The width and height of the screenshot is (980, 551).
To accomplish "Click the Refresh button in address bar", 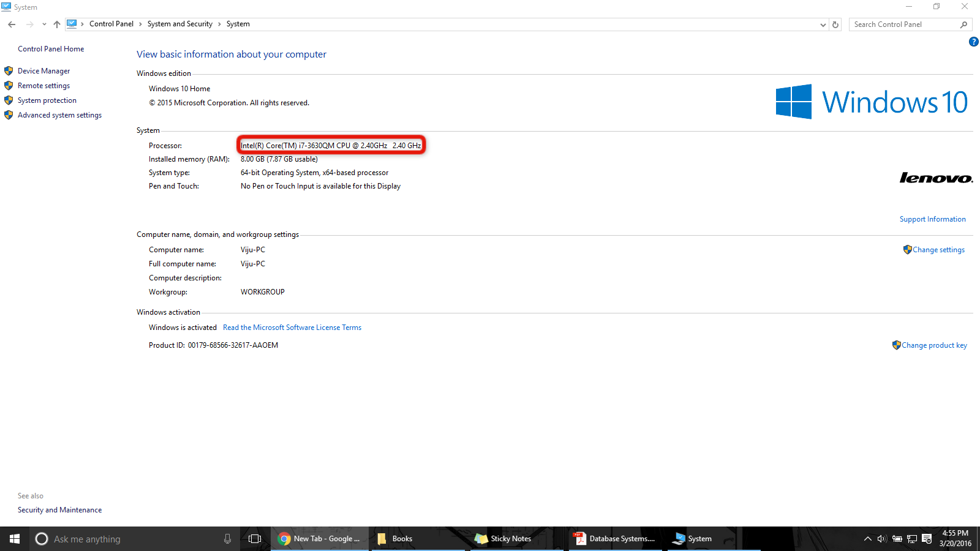I will tap(835, 24).
